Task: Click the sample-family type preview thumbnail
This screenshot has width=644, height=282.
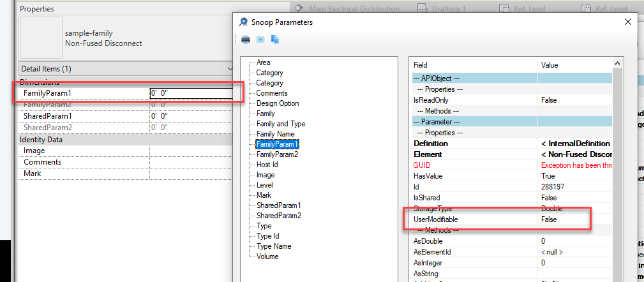Action: 41,38
